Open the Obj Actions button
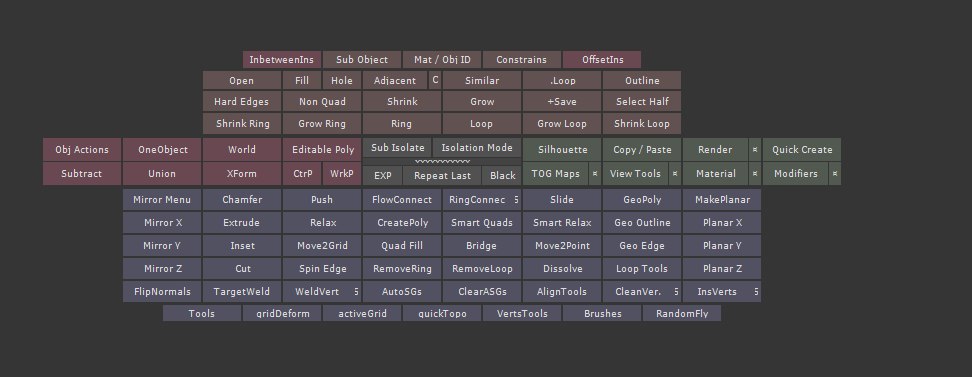Image resolution: width=972 pixels, height=377 pixels. [x=82, y=149]
